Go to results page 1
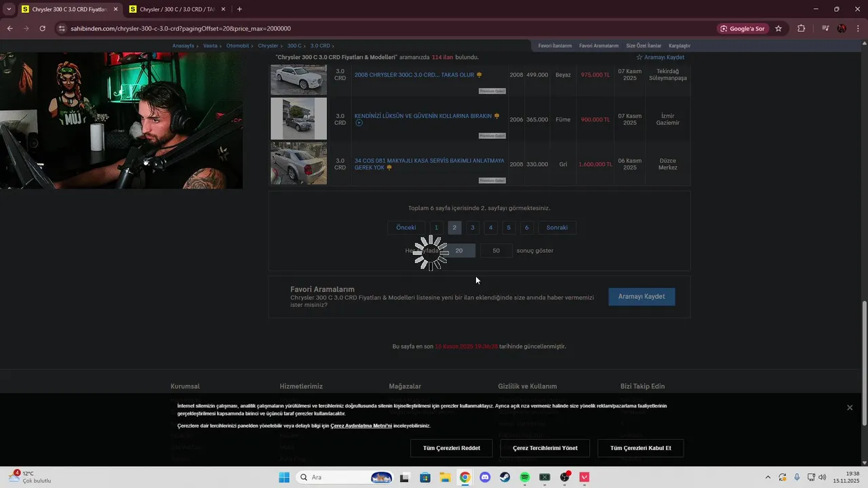Screen dimensions: 868x488 coord(436,228)
